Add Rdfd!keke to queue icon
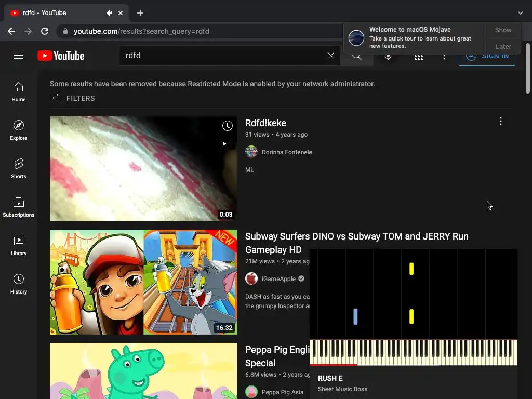The height and width of the screenshot is (399, 532). [x=228, y=142]
